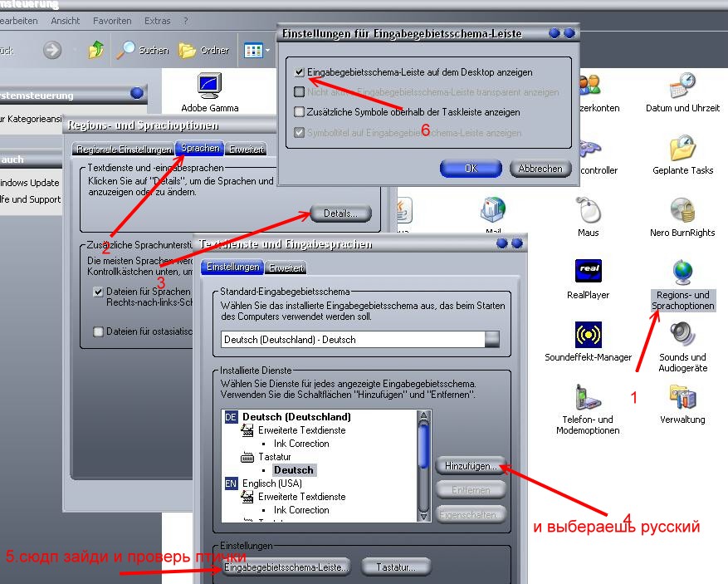Select Deutsch keyboard layout entry

coord(294,470)
